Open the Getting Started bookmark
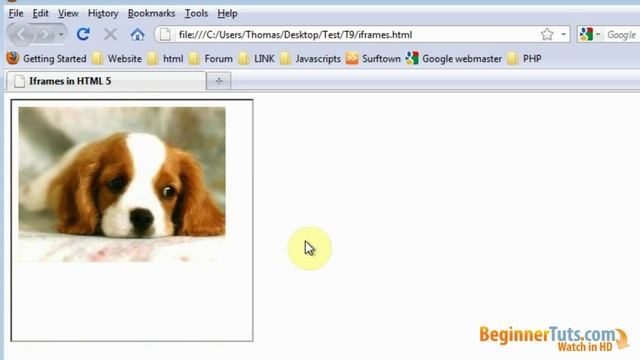This screenshot has height=360, width=640. (55, 59)
